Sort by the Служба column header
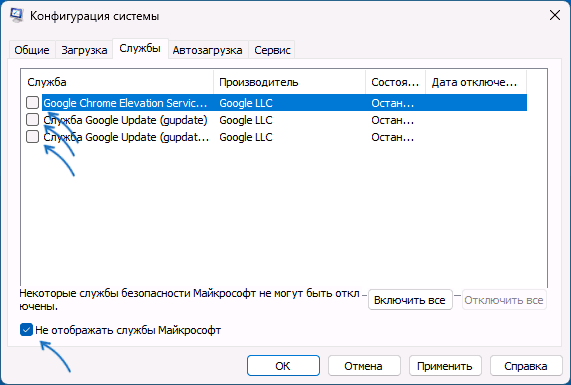 (x=118, y=82)
